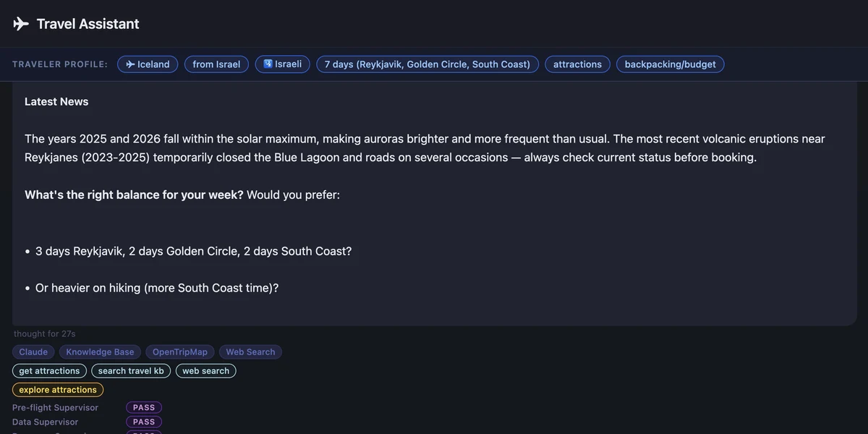868x434 pixels.
Task: Open the "get attractions" tool chip
Action: (49, 371)
